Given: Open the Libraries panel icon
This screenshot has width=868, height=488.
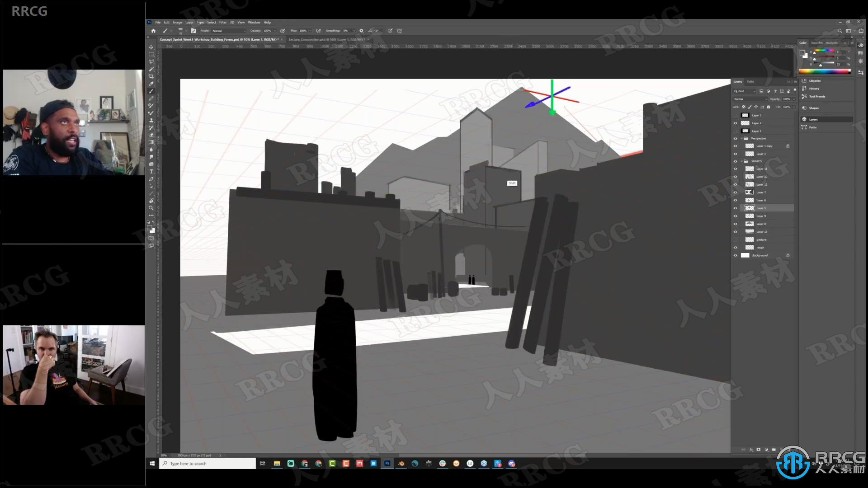Looking at the screenshot, I should pyautogui.click(x=804, y=80).
